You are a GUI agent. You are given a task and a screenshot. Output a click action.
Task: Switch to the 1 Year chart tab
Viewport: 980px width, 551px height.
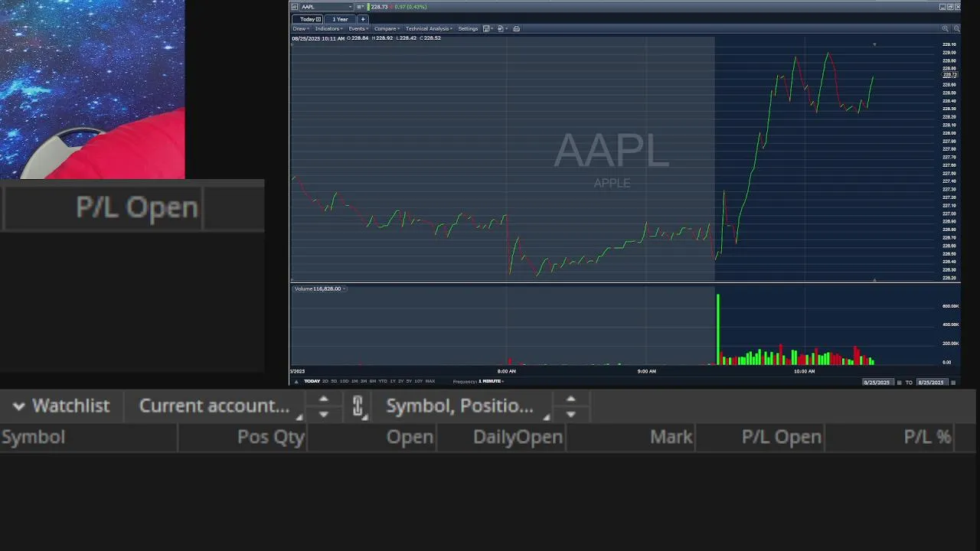point(340,19)
